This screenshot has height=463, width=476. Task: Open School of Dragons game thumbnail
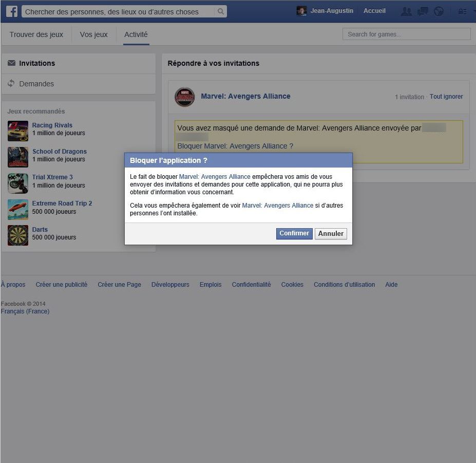tap(18, 157)
